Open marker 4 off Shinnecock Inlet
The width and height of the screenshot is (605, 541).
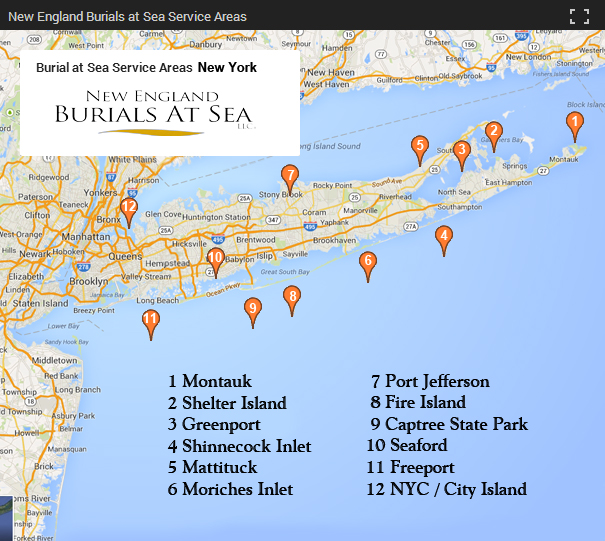(x=444, y=238)
